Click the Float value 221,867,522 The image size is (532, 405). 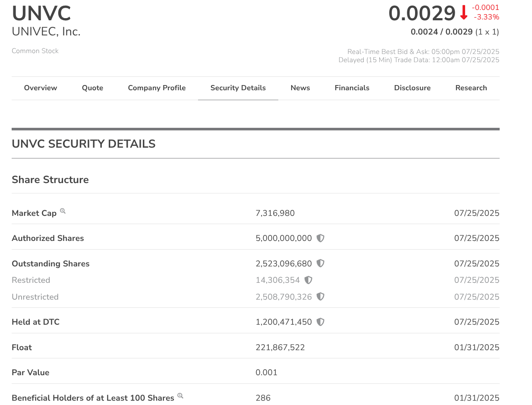[x=280, y=348]
